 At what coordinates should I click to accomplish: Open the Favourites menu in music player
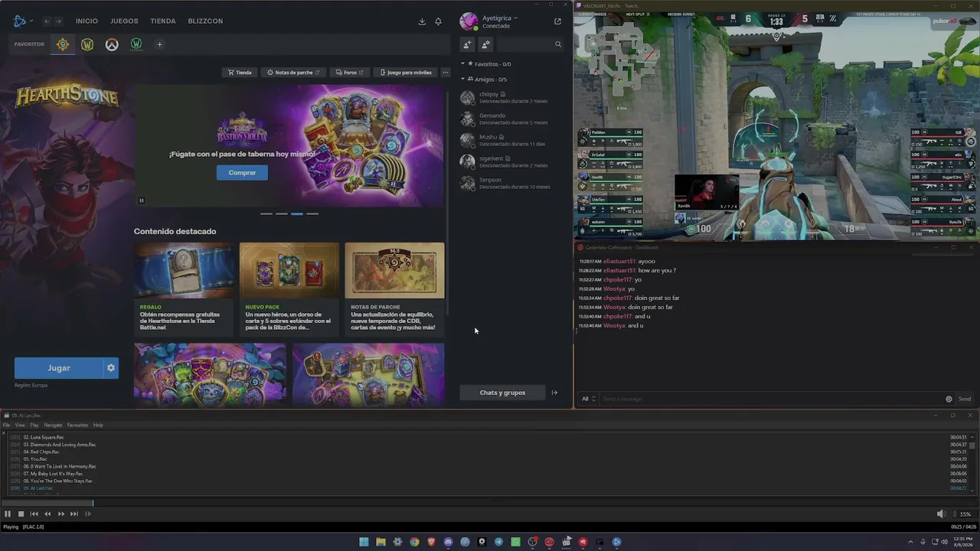(x=77, y=425)
